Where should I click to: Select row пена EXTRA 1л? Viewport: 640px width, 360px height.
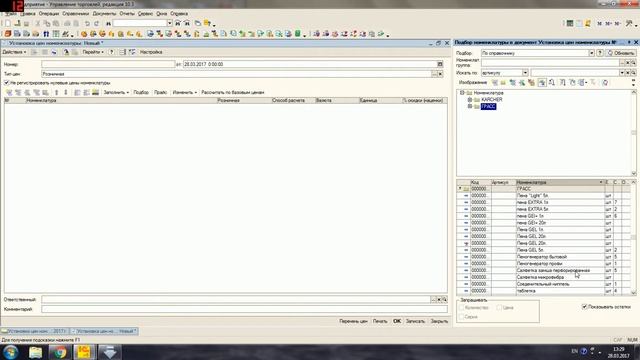pyautogui.click(x=544, y=202)
